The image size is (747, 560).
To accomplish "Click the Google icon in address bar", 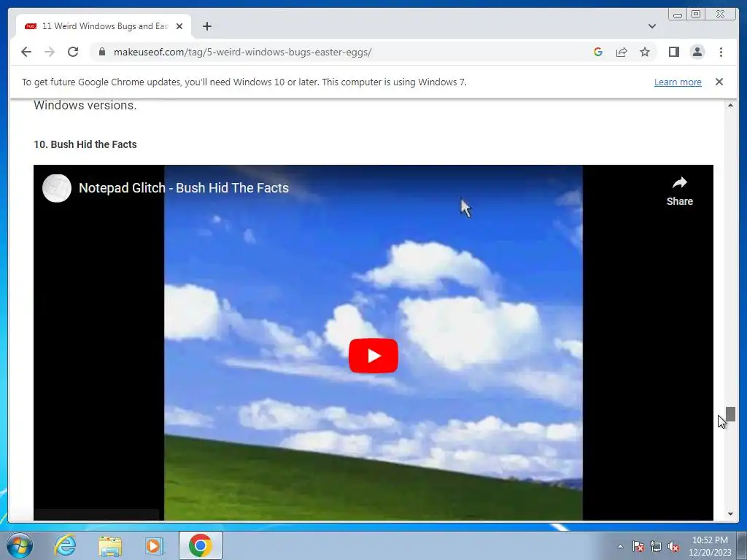I will [598, 52].
